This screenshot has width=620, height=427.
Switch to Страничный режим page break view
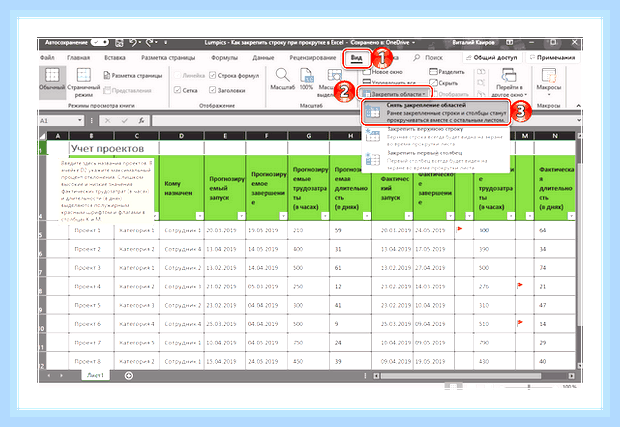(83, 82)
